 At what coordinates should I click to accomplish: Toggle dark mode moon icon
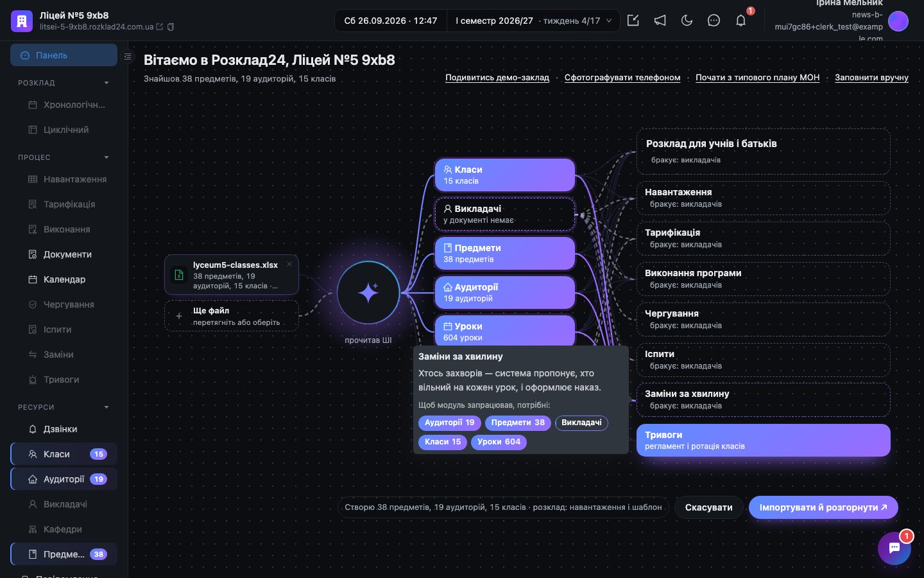pos(687,21)
